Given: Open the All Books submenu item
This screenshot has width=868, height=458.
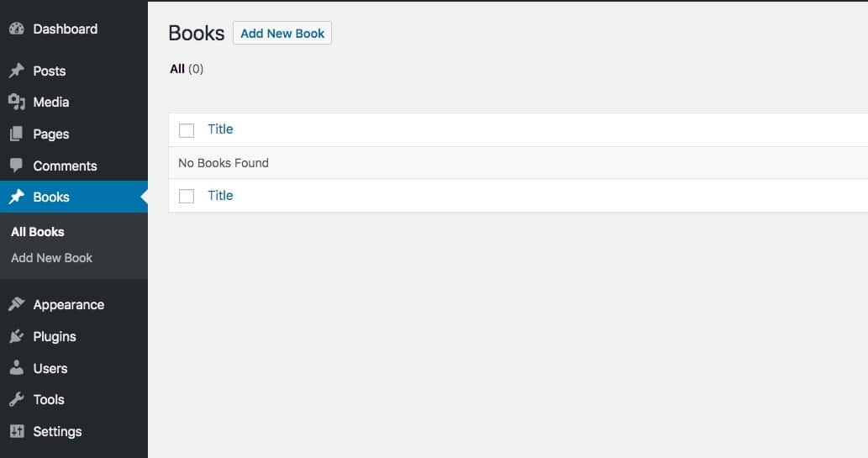Looking at the screenshot, I should [x=38, y=232].
